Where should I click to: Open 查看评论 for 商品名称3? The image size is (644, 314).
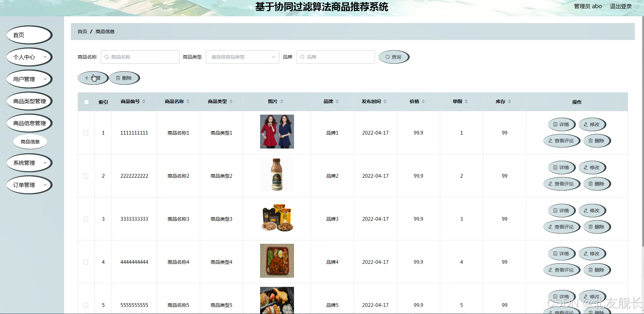562,227
